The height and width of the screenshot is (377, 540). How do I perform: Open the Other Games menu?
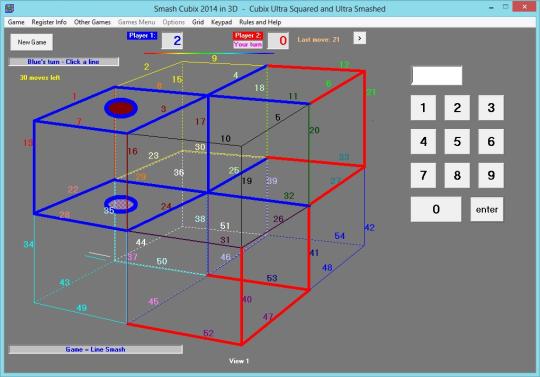(92, 22)
